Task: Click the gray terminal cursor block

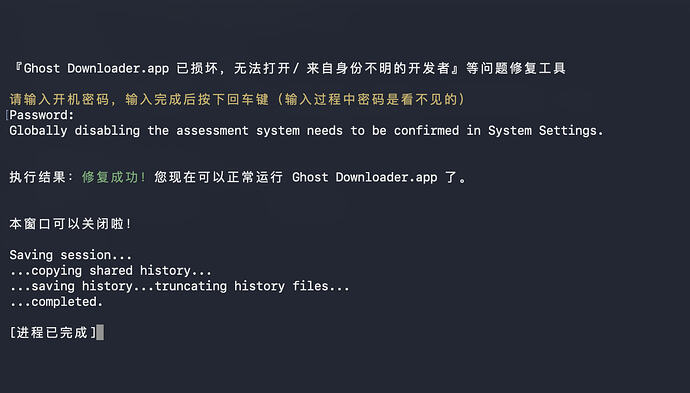Action: pyautogui.click(x=100, y=332)
